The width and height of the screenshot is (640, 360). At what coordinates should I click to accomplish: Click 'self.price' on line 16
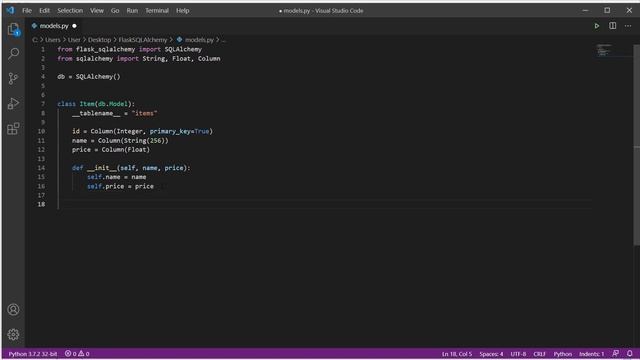105,186
